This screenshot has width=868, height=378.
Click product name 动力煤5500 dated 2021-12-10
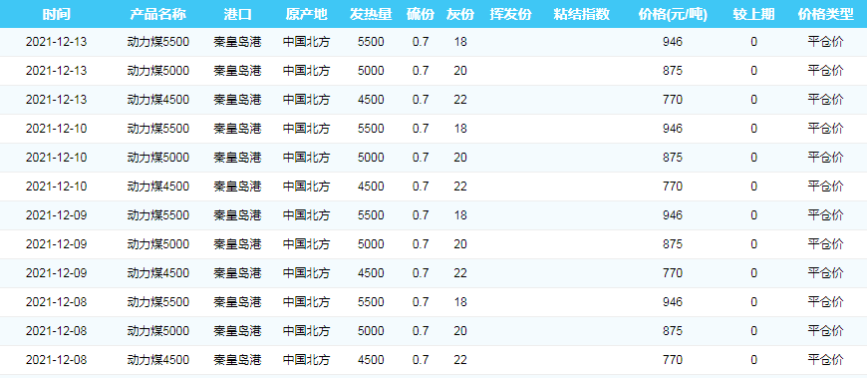158,129
